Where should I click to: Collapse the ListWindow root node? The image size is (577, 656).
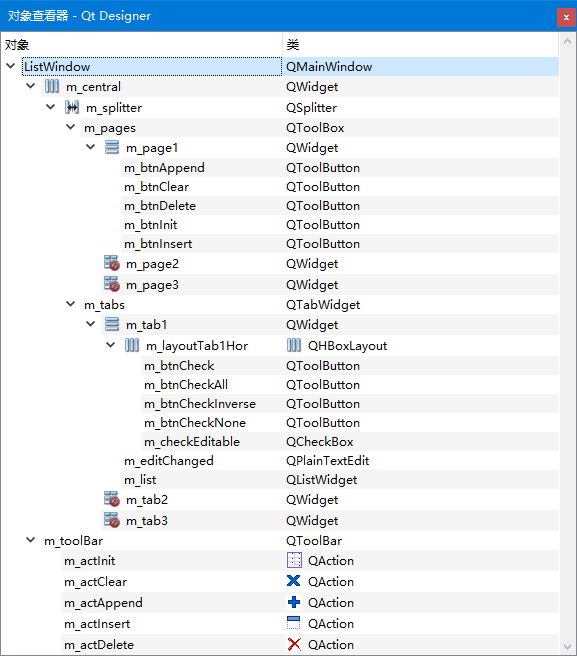click(x=11, y=66)
